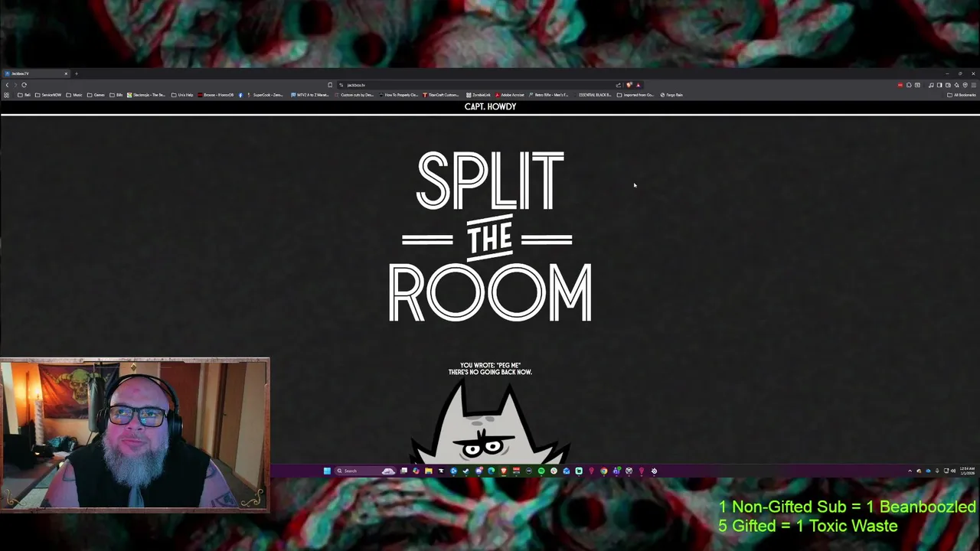Click the "YOU WROTE: PEG ME" text

(x=490, y=366)
